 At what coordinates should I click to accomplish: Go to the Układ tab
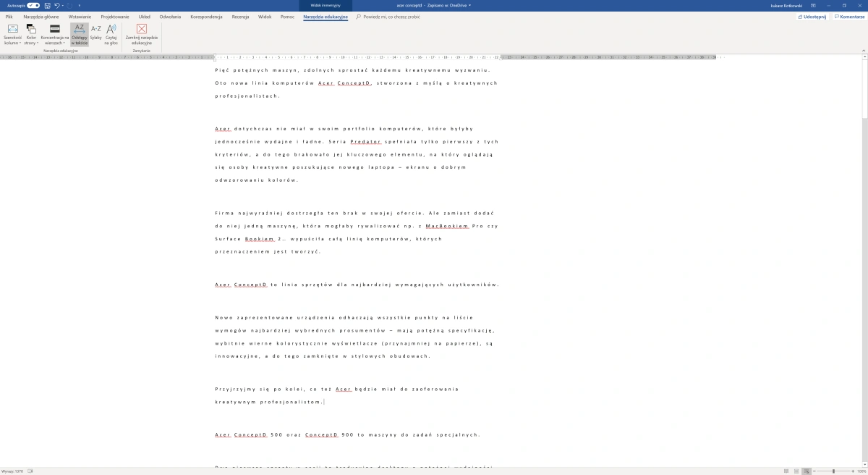tap(145, 16)
